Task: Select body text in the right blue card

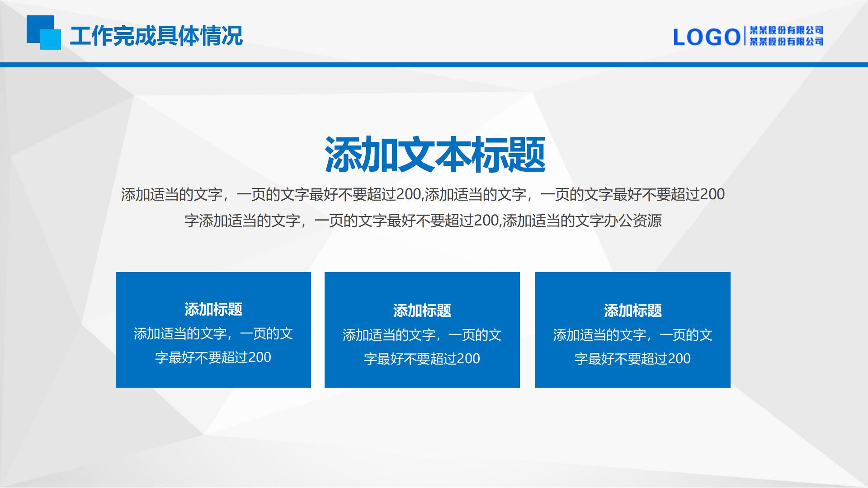Action: coord(633,347)
